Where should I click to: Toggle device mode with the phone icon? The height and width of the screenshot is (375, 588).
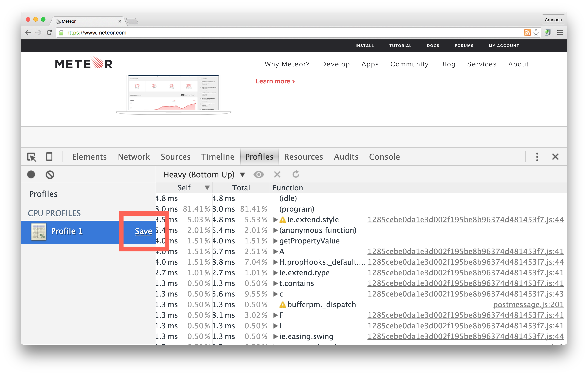(49, 157)
